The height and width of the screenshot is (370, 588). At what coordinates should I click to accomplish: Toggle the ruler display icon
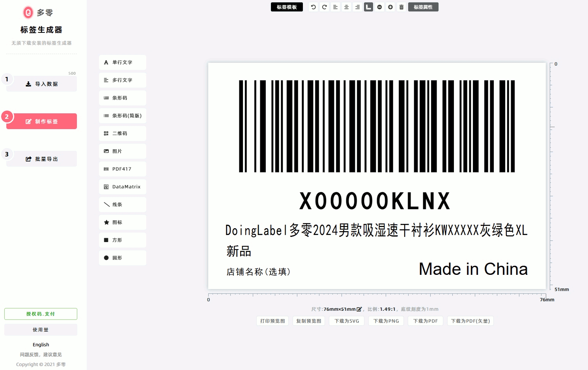pyautogui.click(x=368, y=7)
